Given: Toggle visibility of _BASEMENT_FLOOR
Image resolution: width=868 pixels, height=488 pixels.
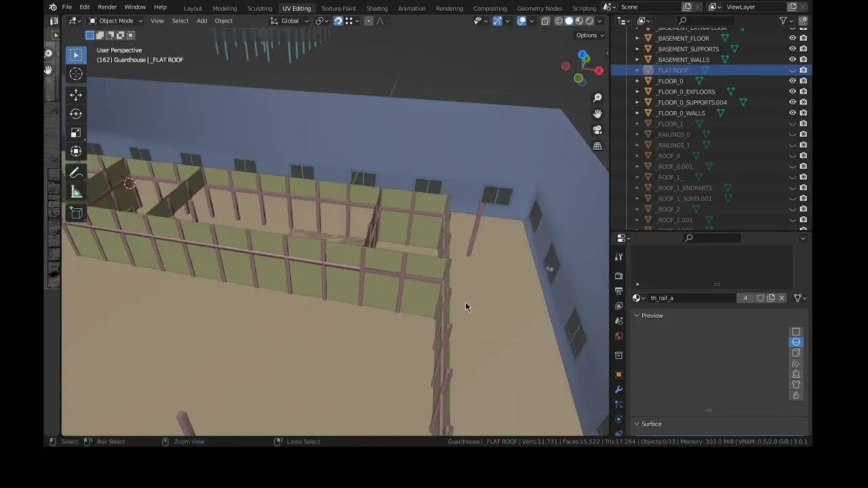Looking at the screenshot, I should point(792,38).
